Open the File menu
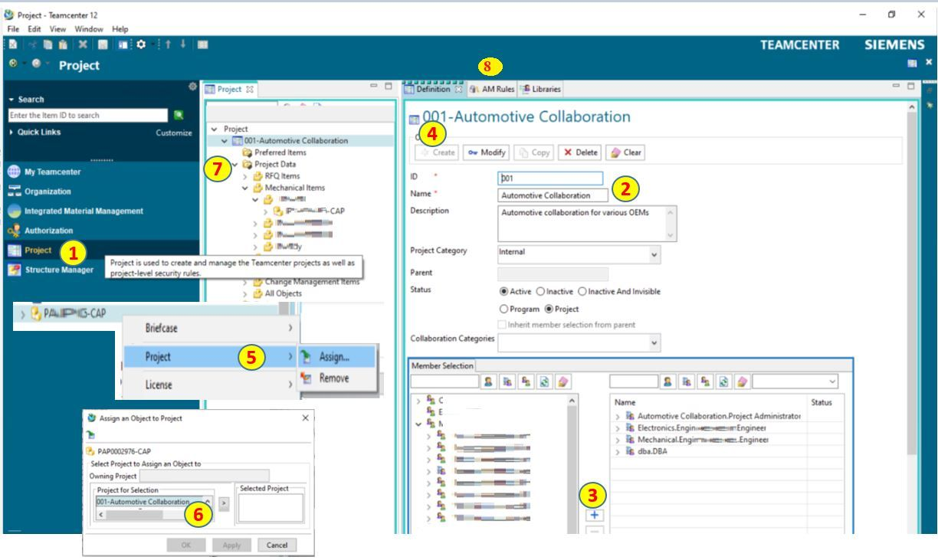The width and height of the screenshot is (938, 560). pos(13,29)
